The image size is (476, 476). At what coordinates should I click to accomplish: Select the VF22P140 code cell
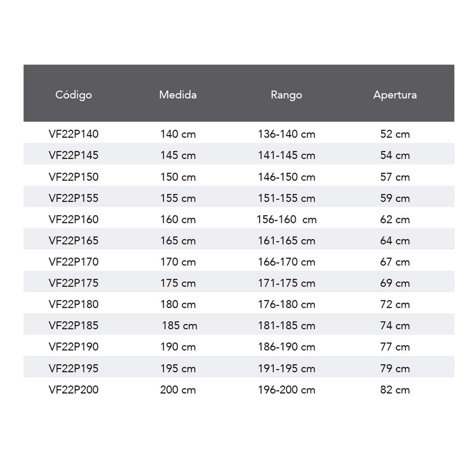[74, 134]
